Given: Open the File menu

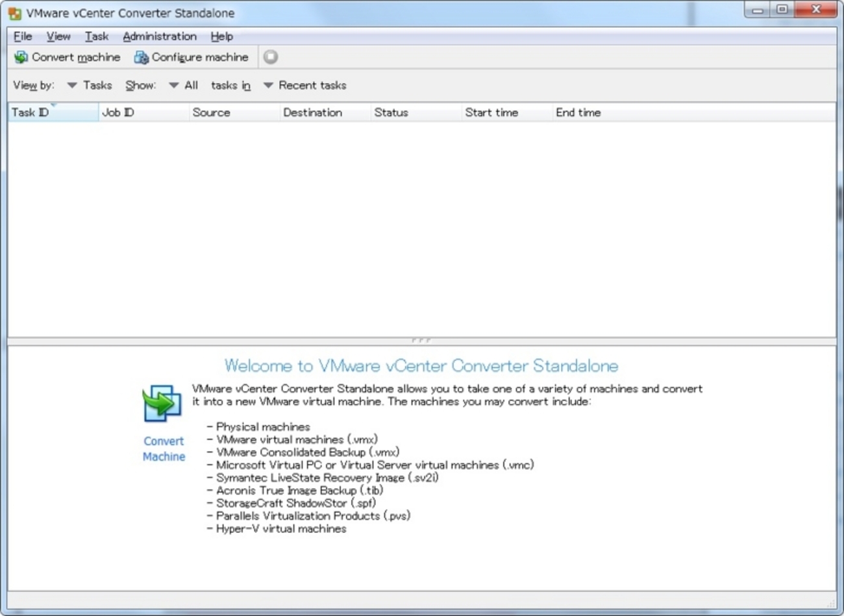Looking at the screenshot, I should 23,36.
